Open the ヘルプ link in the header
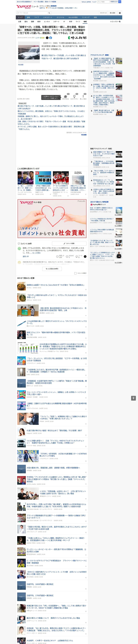 tap(94, 2)
